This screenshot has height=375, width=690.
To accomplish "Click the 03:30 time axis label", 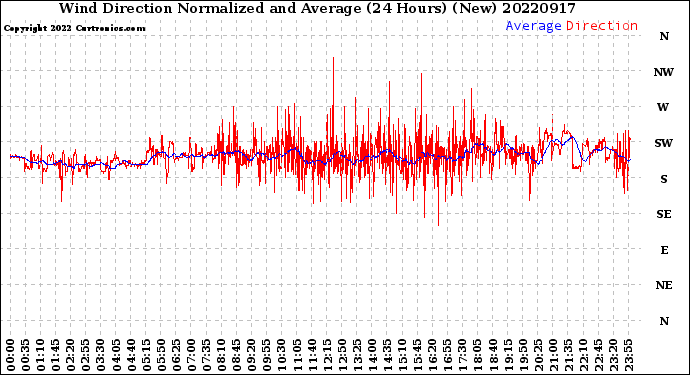I will tap(101, 355).
